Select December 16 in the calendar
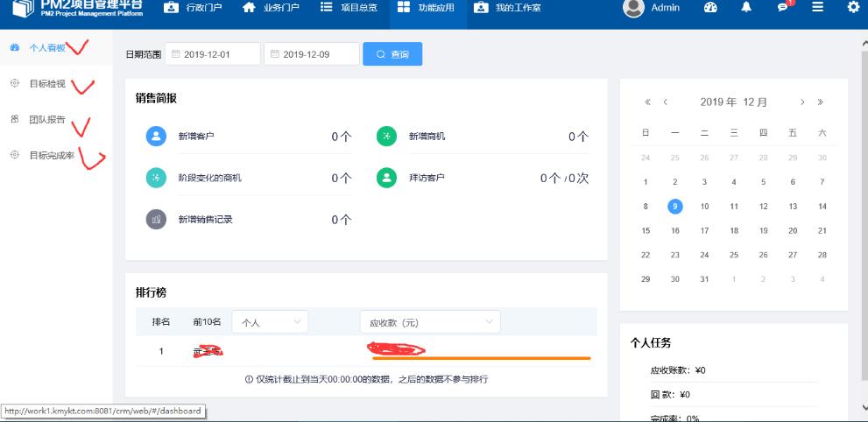 [675, 231]
